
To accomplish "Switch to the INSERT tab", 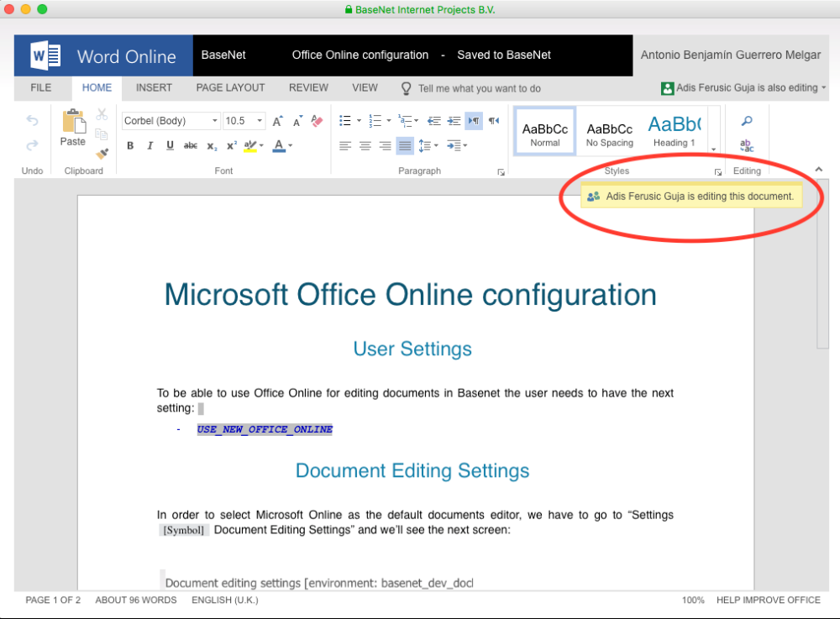I will [154, 88].
